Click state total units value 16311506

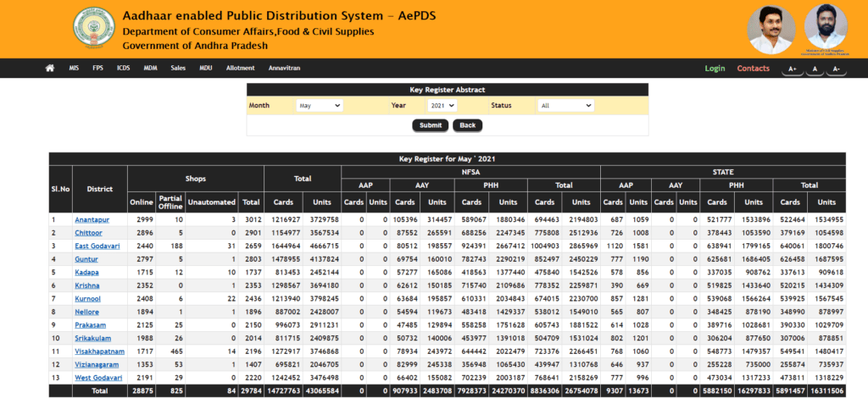point(826,391)
